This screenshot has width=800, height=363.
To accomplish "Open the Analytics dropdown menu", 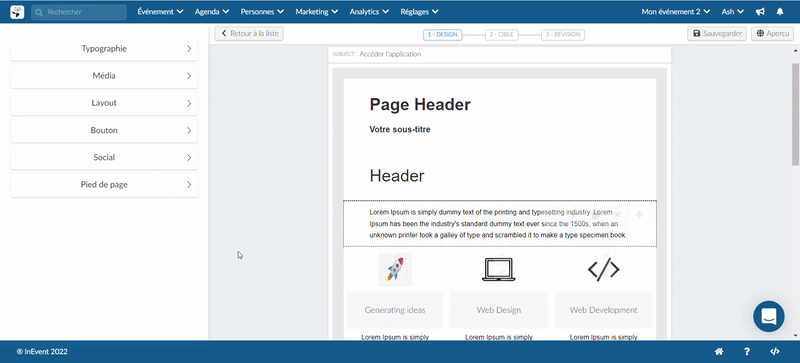I will pyautogui.click(x=369, y=12).
